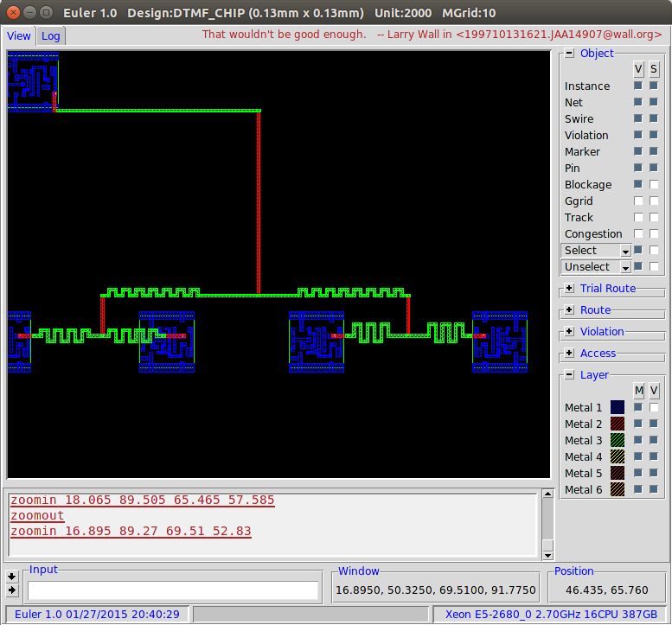Toggle Metal 1 M checkbox
The width and height of the screenshot is (672, 625).
tap(638, 407)
